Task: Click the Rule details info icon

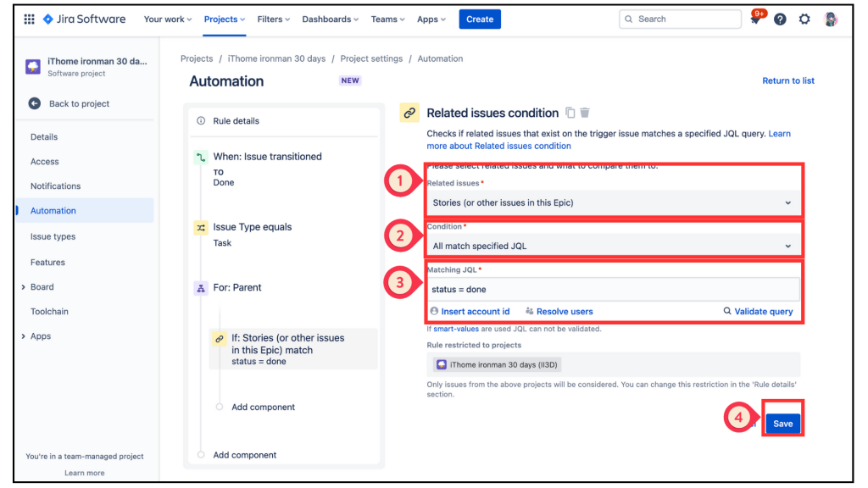Action: tap(201, 120)
